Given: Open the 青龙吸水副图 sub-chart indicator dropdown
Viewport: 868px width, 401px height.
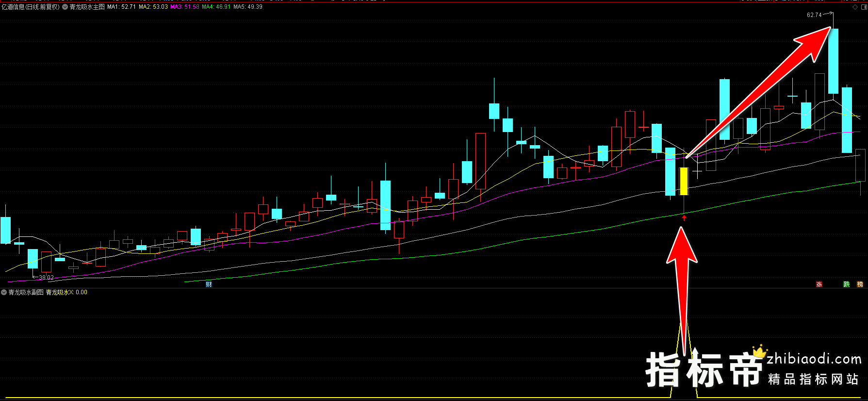Looking at the screenshot, I should pyautogui.click(x=4, y=292).
